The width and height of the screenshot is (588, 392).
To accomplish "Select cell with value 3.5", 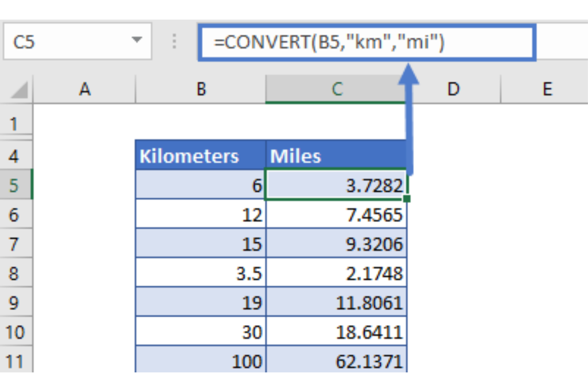I will click(201, 273).
